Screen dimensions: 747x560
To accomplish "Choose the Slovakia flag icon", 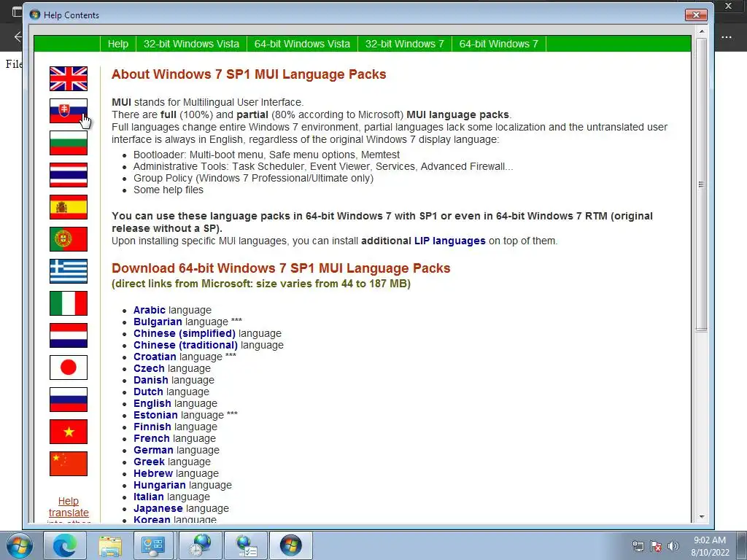I will (69, 111).
